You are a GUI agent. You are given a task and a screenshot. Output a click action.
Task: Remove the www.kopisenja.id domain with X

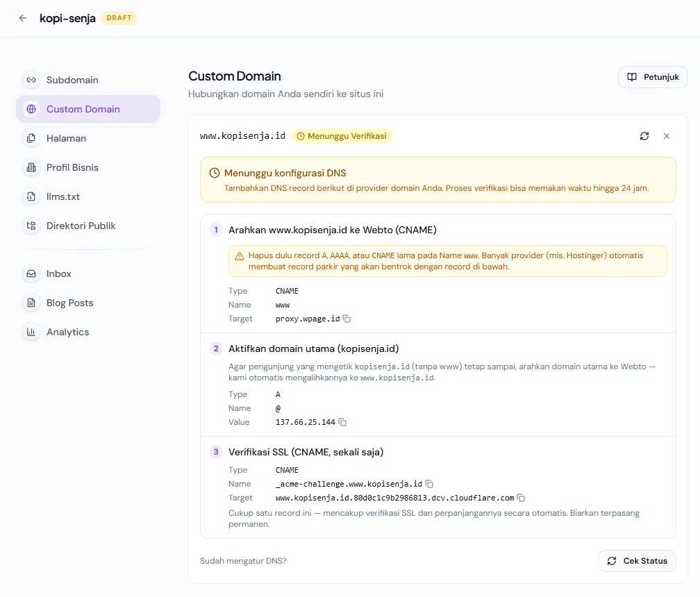(667, 136)
